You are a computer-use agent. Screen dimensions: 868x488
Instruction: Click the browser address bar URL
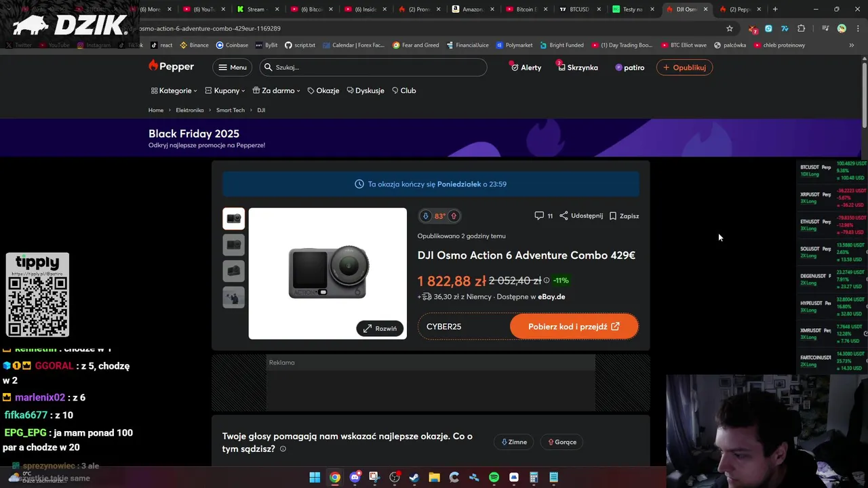[210, 28]
